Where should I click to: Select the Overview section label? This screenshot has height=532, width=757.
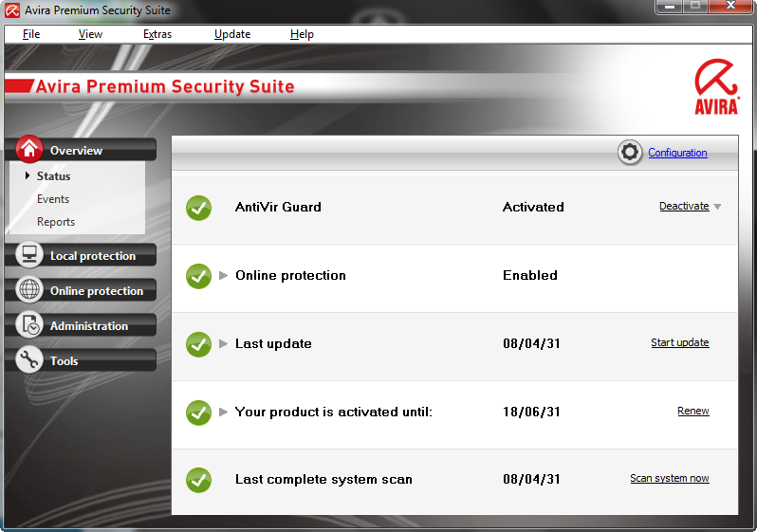(76, 151)
